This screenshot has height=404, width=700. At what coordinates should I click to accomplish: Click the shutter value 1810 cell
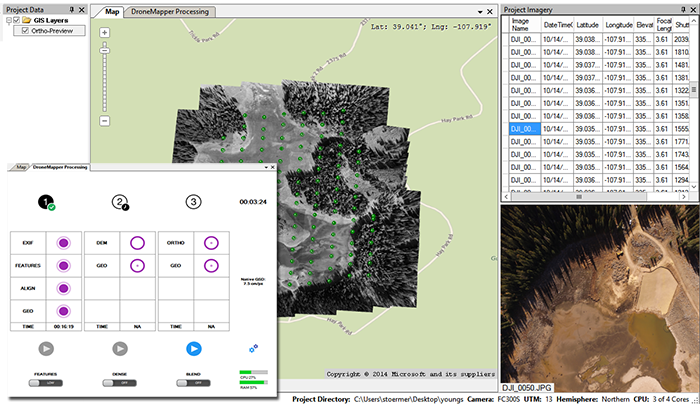(x=681, y=52)
